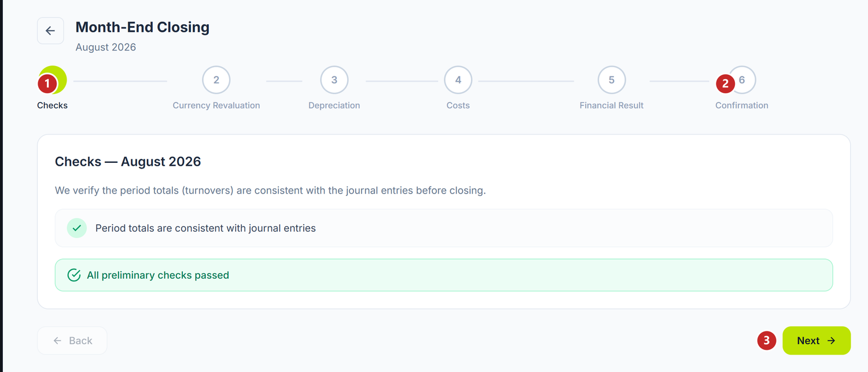The width and height of the screenshot is (868, 372).
Task: Click the period totals consistent row
Action: pyautogui.click(x=444, y=228)
